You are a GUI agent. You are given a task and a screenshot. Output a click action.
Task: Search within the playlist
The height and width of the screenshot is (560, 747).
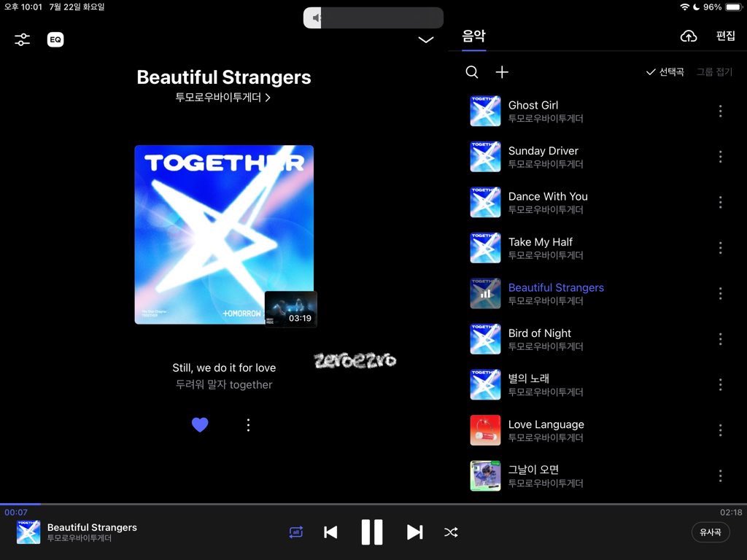click(472, 72)
